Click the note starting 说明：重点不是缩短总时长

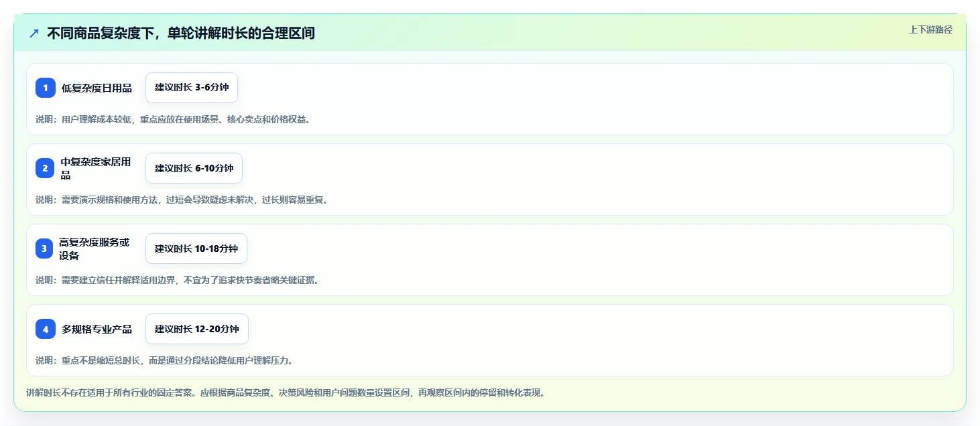pos(164,360)
